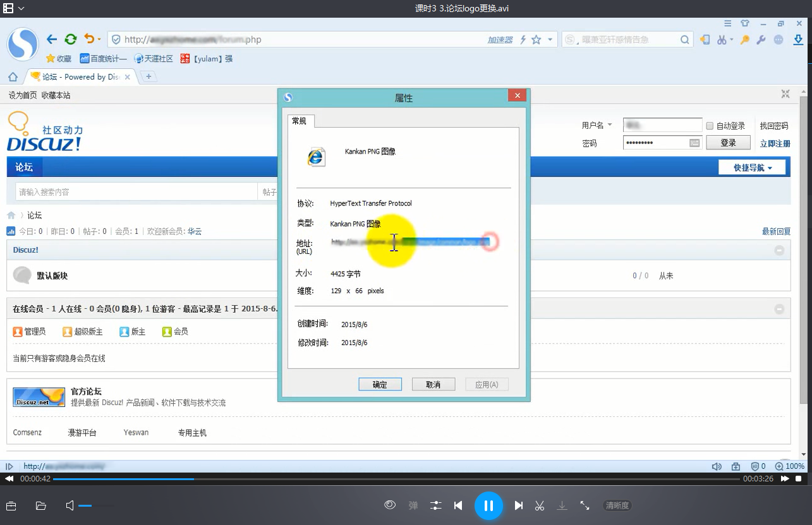This screenshot has width=812, height=525.
Task: Click the browser back arrow
Action: [52, 39]
